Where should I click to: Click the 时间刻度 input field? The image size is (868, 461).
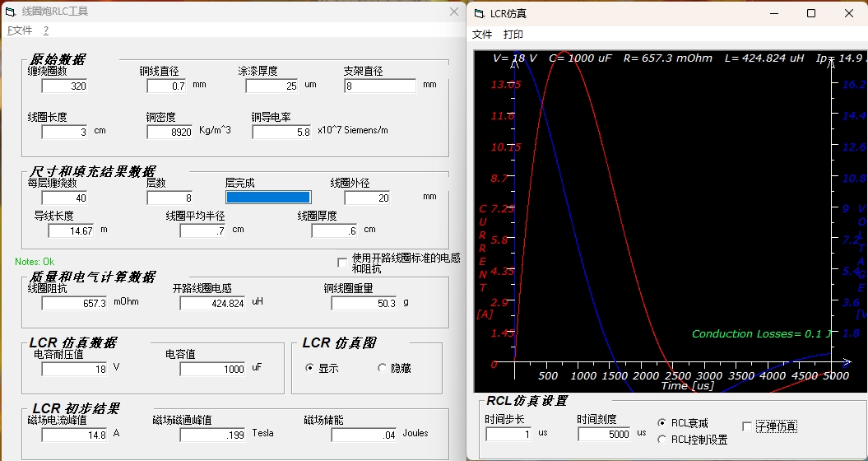coord(604,435)
